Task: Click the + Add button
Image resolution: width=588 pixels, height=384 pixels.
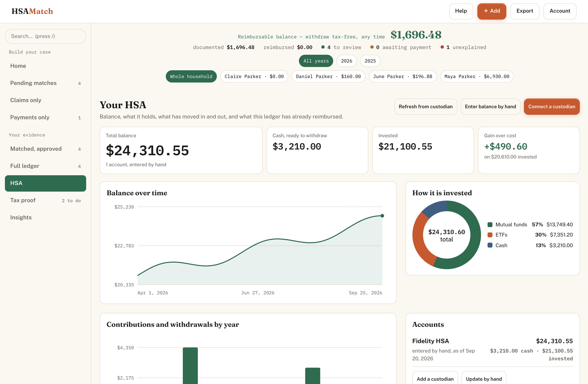Action: point(492,11)
